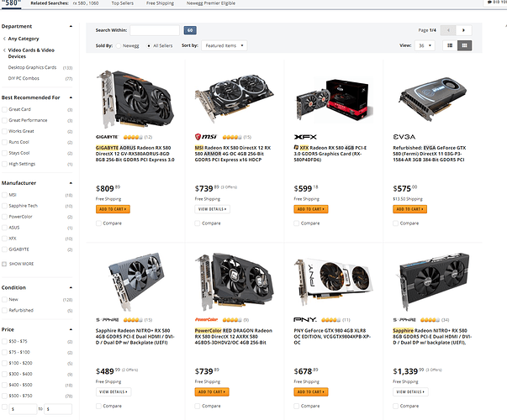Screen dimensions: 507x420
Task: View details for Sapphire NITRO+ 4GB
Action: coord(114,392)
